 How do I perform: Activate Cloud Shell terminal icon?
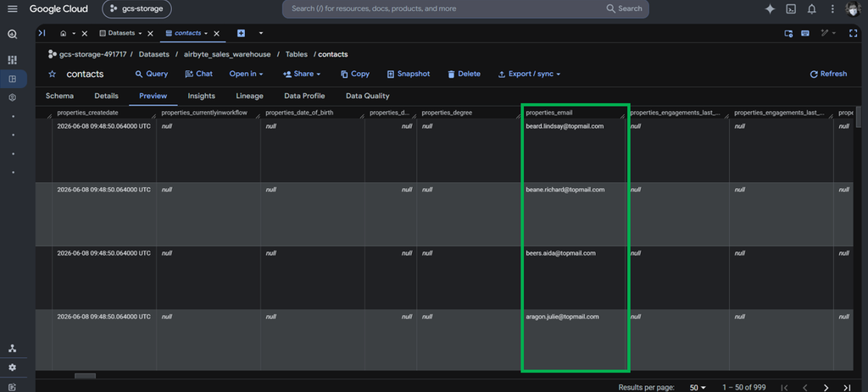792,8
